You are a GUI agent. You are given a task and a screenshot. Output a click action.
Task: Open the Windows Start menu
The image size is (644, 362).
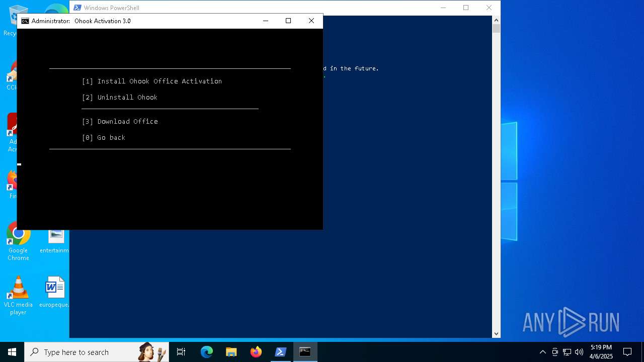[12, 352]
